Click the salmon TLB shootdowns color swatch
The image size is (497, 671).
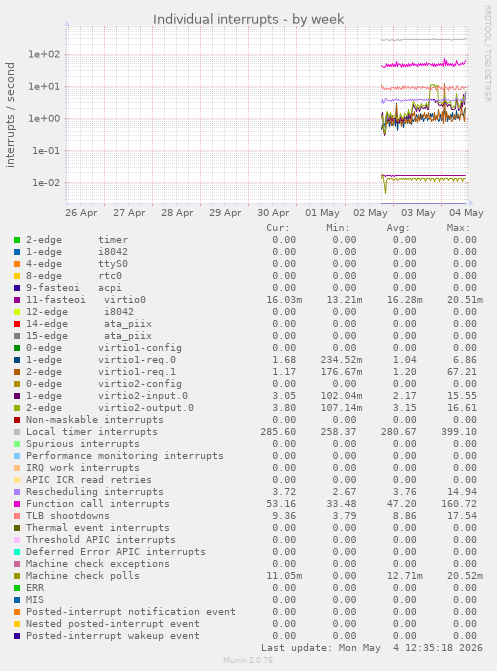(17, 516)
